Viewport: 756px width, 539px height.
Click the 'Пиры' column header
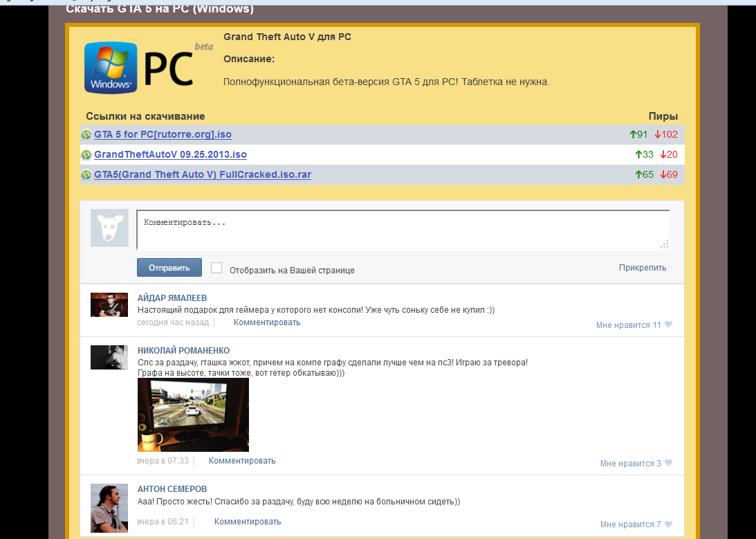[x=663, y=116]
